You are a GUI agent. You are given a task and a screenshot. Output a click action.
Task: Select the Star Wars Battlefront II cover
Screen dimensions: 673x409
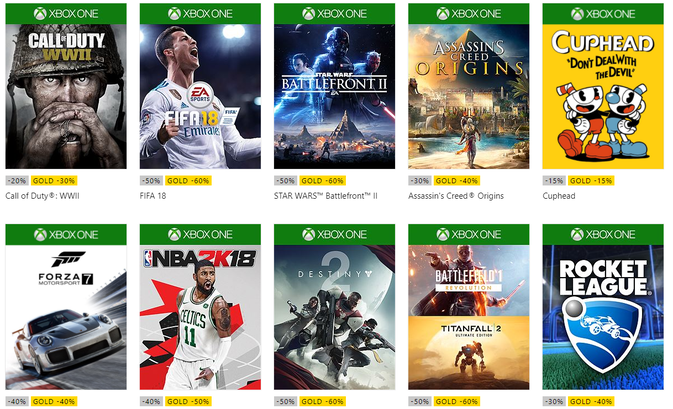(334, 97)
